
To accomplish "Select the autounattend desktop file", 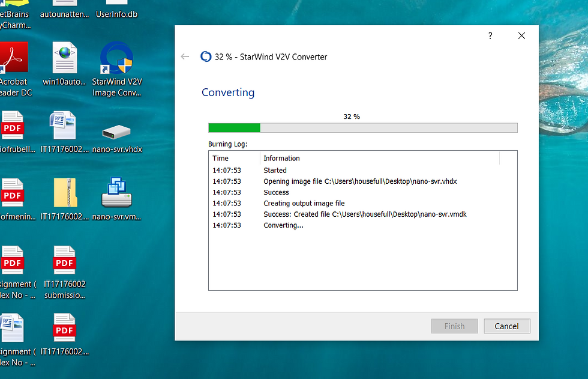I will 65,10.
